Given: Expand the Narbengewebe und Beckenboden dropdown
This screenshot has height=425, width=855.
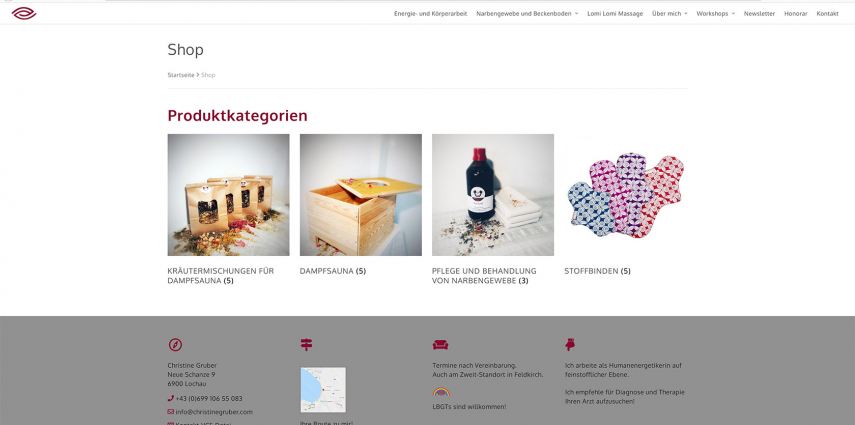Looking at the screenshot, I should [x=527, y=14].
